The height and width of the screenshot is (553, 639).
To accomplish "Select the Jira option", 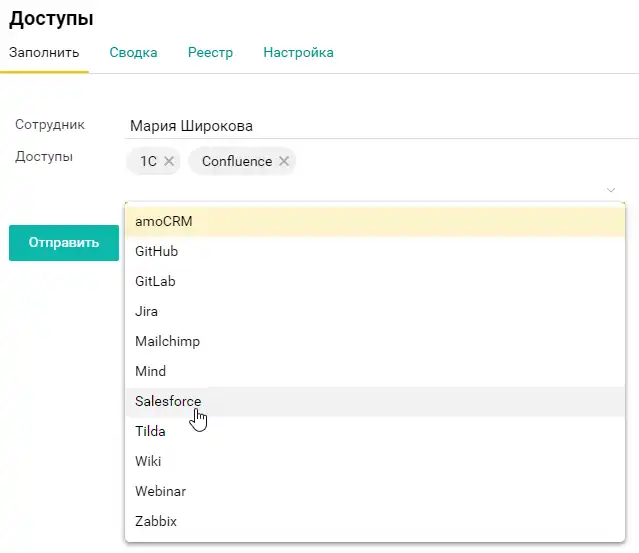I will click(375, 311).
